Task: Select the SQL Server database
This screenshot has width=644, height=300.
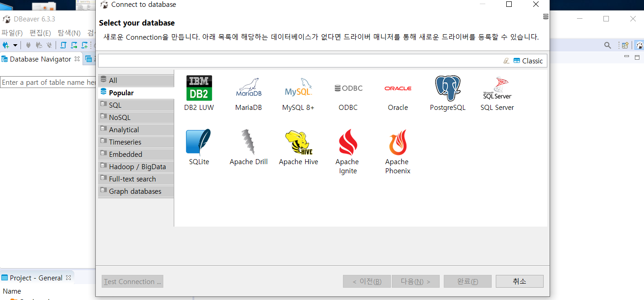Action: [497, 88]
